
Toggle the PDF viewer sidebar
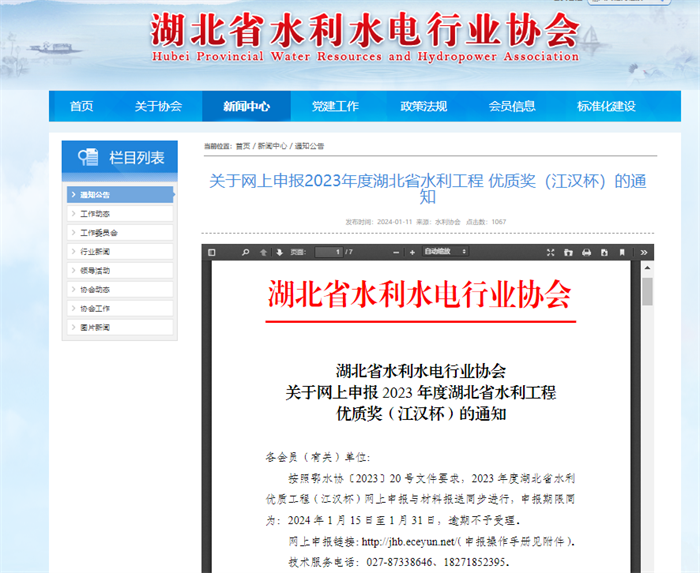(212, 253)
